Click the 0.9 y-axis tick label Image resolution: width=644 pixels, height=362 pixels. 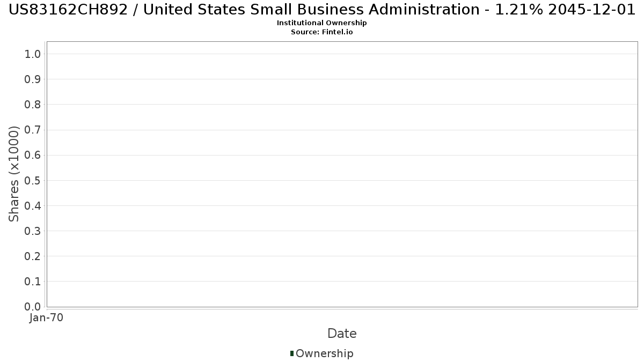point(33,79)
